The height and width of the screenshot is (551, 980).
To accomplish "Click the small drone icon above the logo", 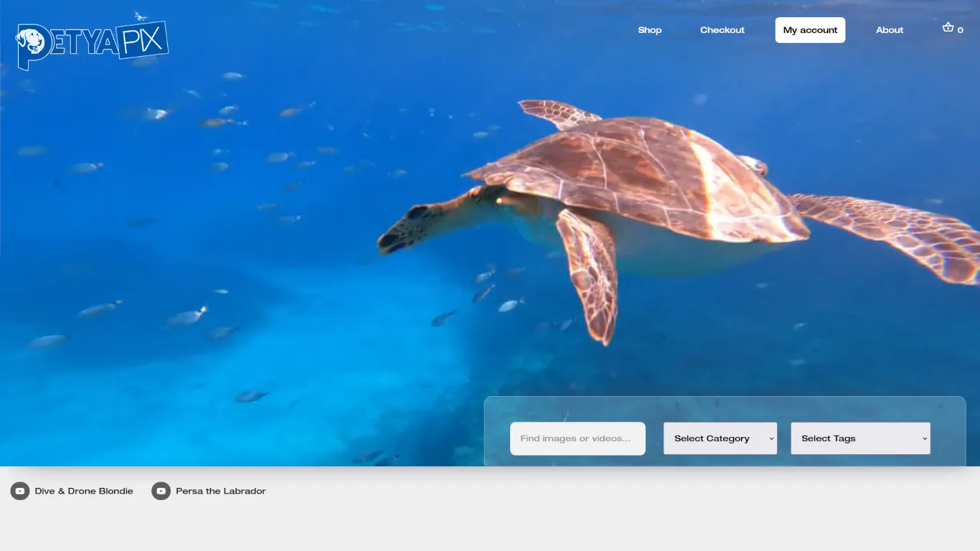I will (x=141, y=16).
